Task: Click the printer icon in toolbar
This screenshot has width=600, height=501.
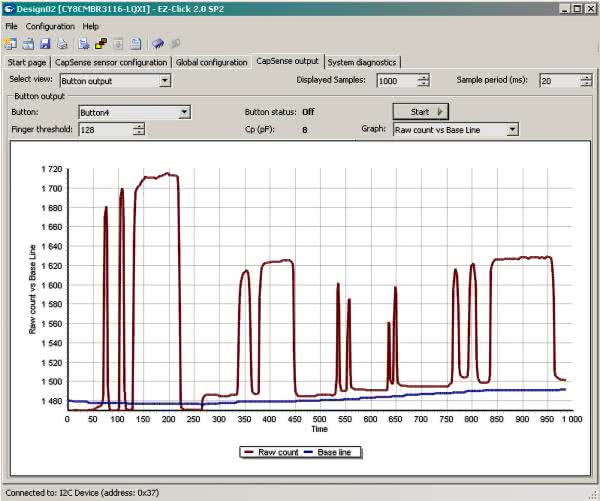Action: pos(61,44)
